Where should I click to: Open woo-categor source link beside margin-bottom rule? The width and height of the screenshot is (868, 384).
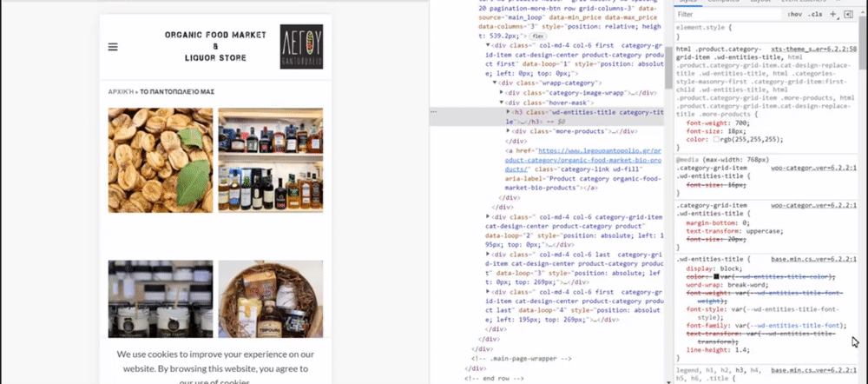pos(814,206)
